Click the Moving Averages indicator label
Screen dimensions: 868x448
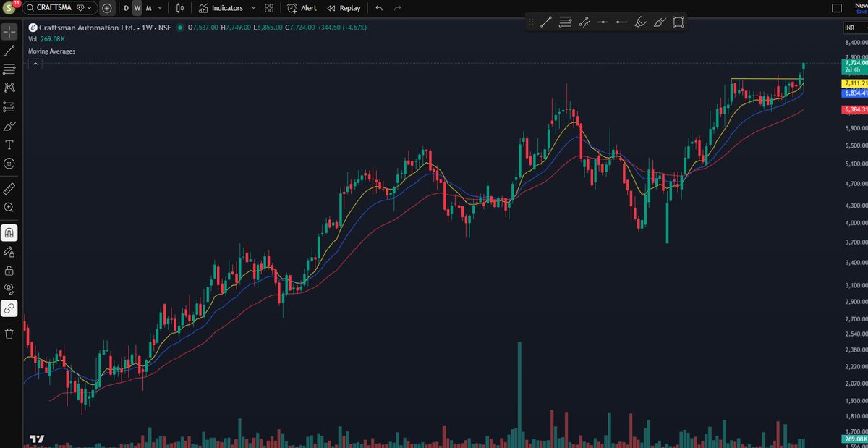(51, 51)
